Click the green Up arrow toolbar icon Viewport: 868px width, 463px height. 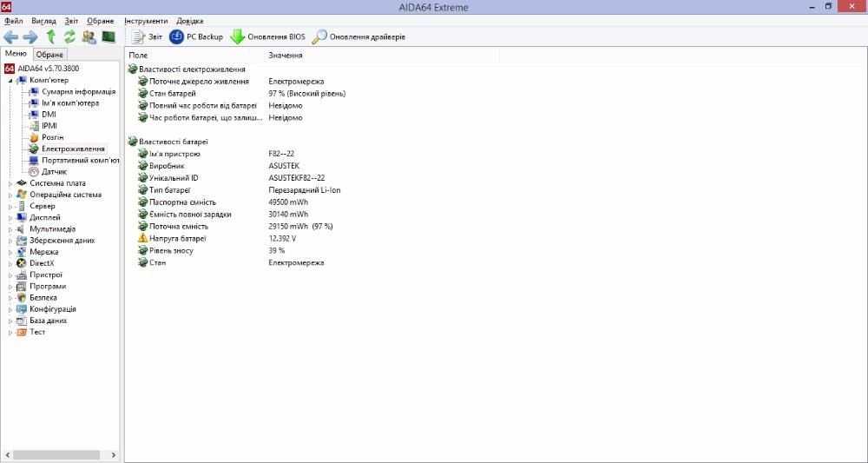pos(51,37)
